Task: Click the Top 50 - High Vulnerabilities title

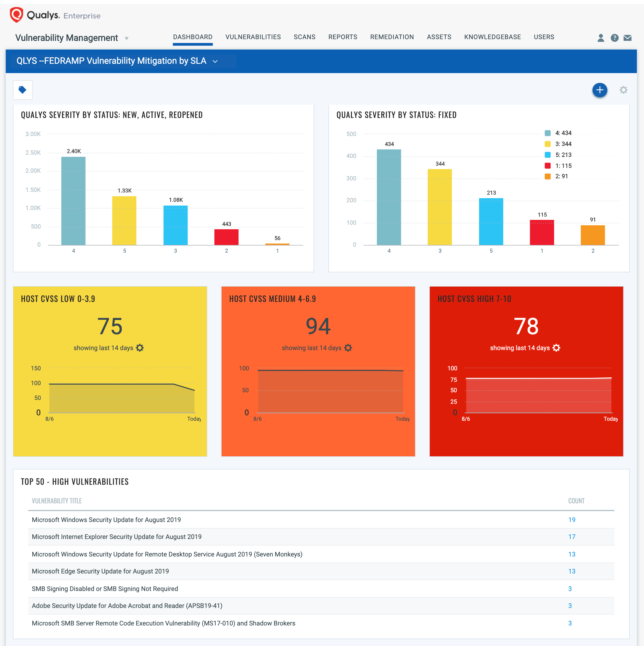Action: [x=75, y=481]
